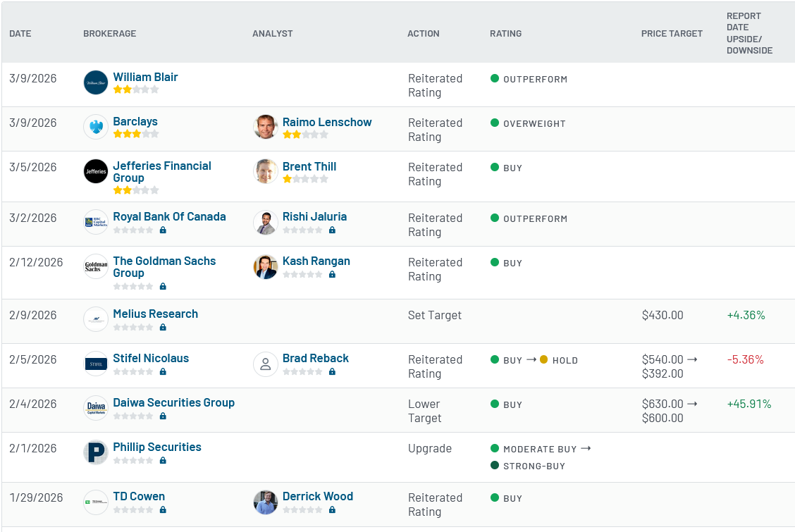Viewport: 795px width, 532px height.
Task: Open the Melius Research link
Action: click(156, 314)
